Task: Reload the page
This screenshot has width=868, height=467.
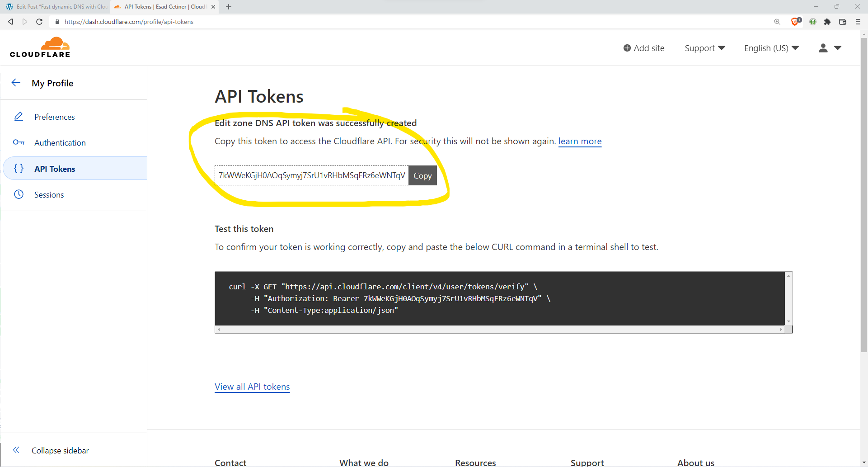Action: [39, 22]
